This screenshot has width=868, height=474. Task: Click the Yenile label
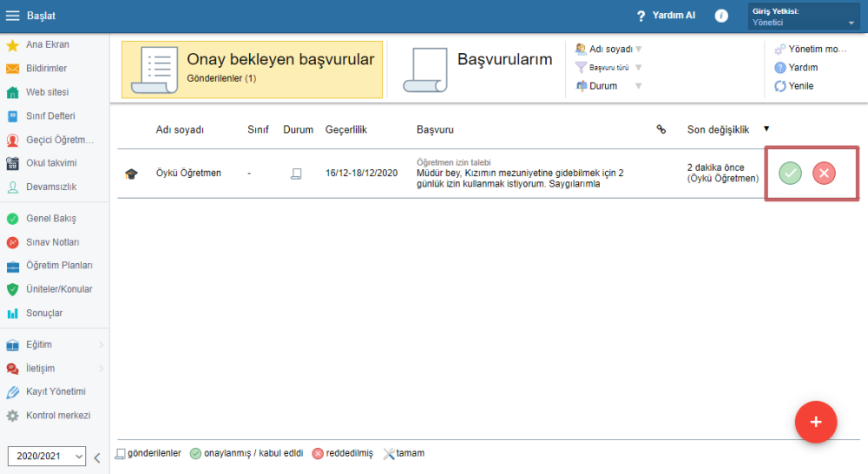tap(801, 87)
